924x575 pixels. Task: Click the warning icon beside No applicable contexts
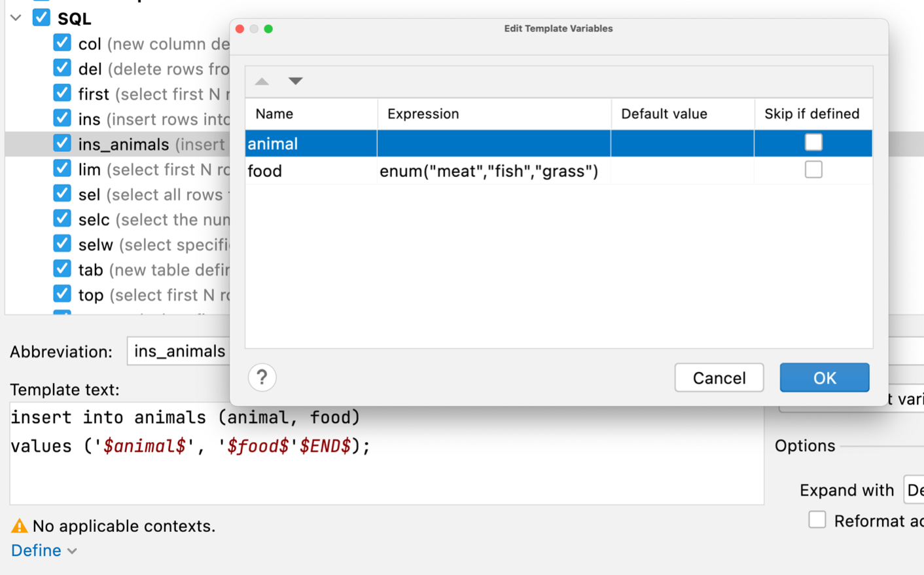(20, 525)
